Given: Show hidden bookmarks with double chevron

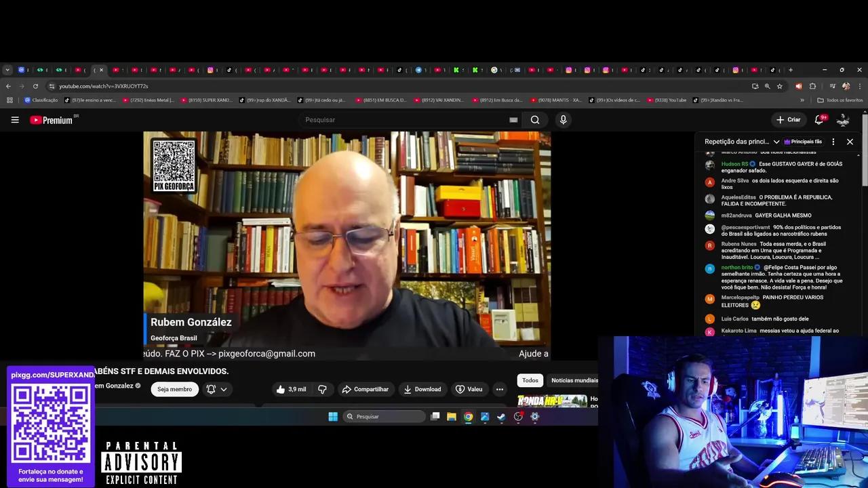Looking at the screenshot, I should click(x=802, y=100).
